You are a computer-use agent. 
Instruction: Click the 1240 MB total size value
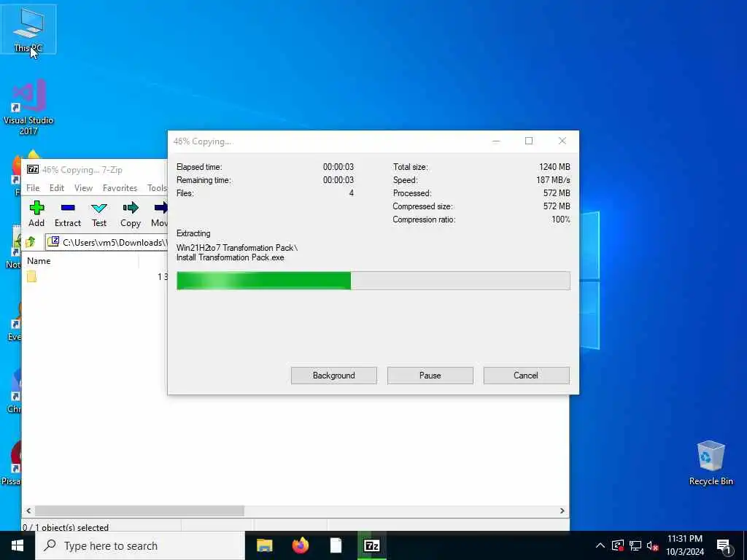point(554,167)
